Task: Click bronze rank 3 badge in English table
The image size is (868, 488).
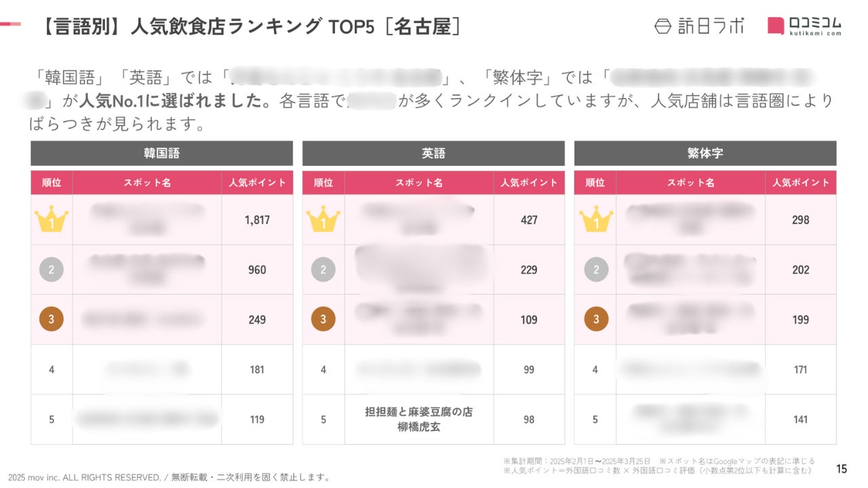Action: pos(323,319)
